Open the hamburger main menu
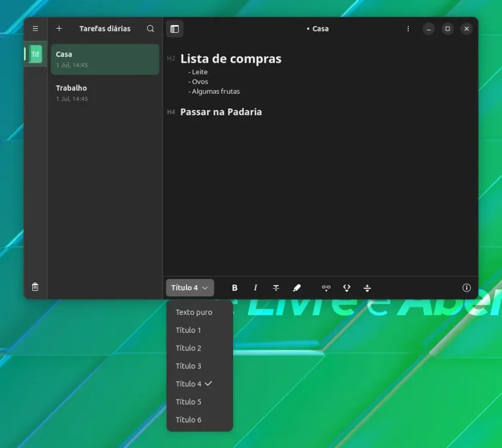502x448 pixels. click(35, 29)
